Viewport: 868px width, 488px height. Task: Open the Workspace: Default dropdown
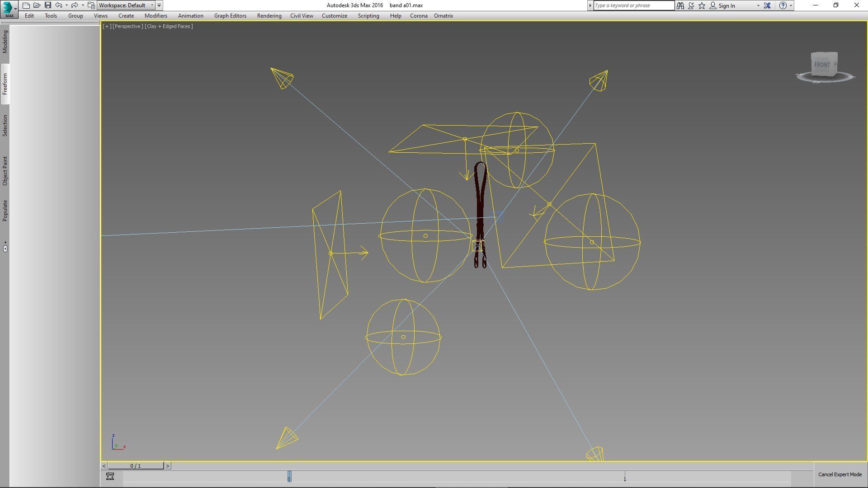click(x=126, y=5)
